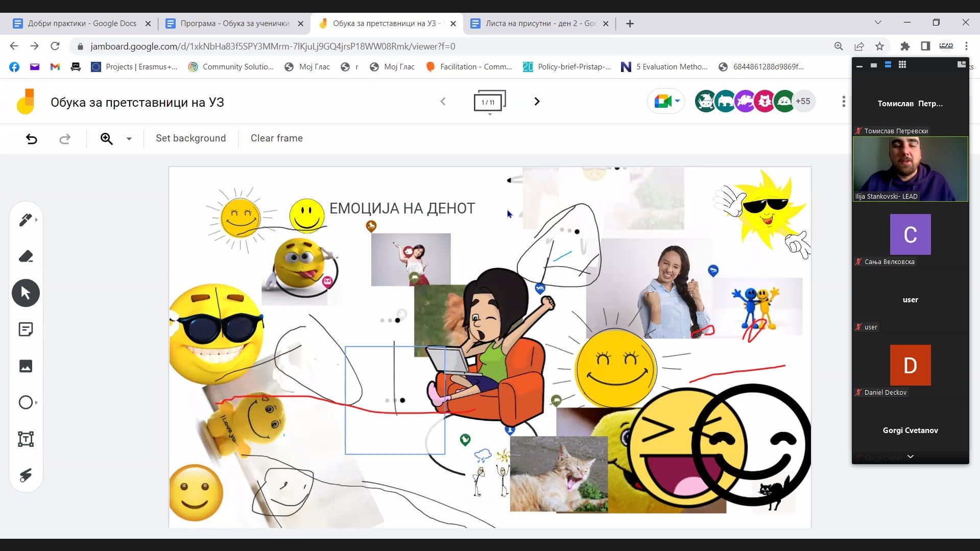This screenshot has height=551, width=980.
Task: Open zoom level dropdown arrow
Action: click(129, 139)
